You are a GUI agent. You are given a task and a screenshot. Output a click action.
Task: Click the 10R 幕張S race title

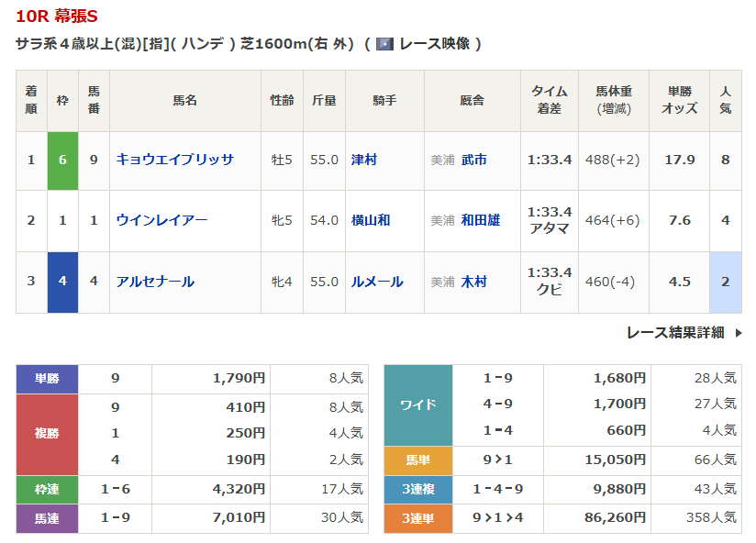click(57, 17)
